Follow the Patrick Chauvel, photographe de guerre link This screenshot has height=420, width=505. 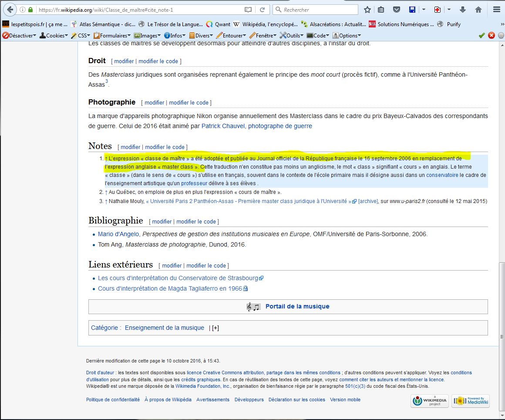tap(256, 126)
